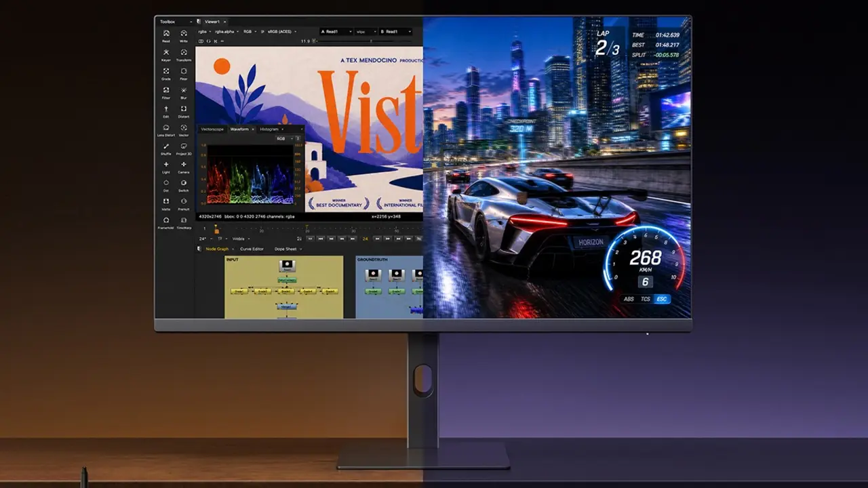
Task: Select the INPUT backdrop label
Action: pos(233,260)
